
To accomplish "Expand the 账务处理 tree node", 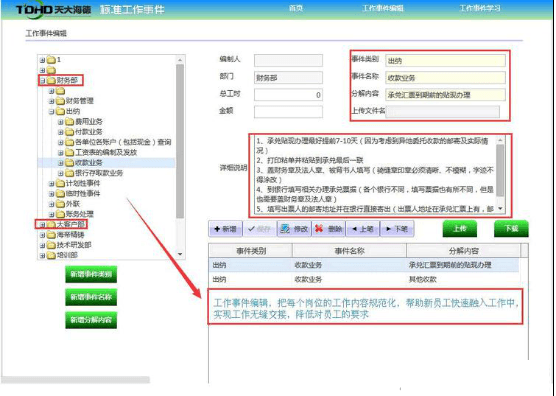I will coord(52,214).
